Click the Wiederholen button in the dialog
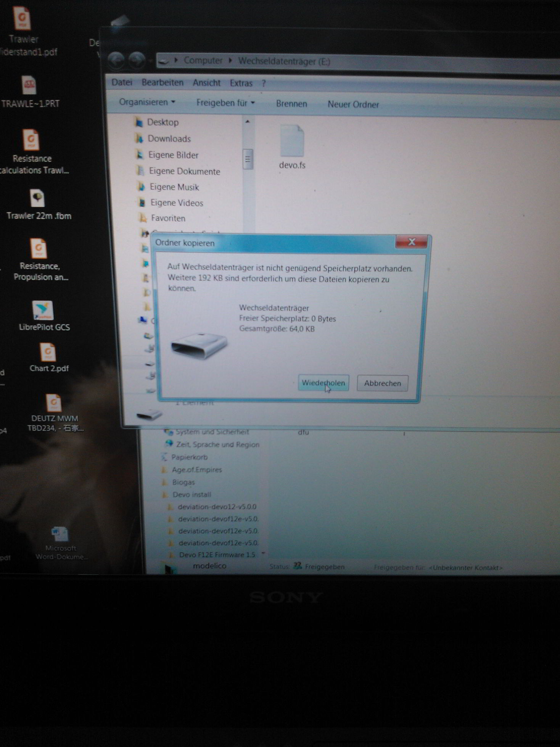The image size is (560, 747). click(323, 383)
